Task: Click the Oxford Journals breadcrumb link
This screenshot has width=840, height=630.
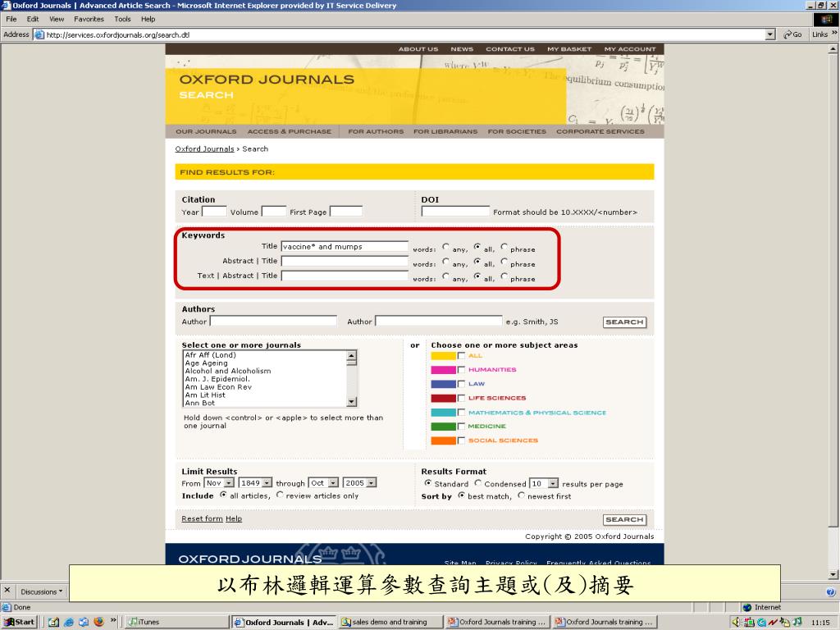Action: click(204, 149)
